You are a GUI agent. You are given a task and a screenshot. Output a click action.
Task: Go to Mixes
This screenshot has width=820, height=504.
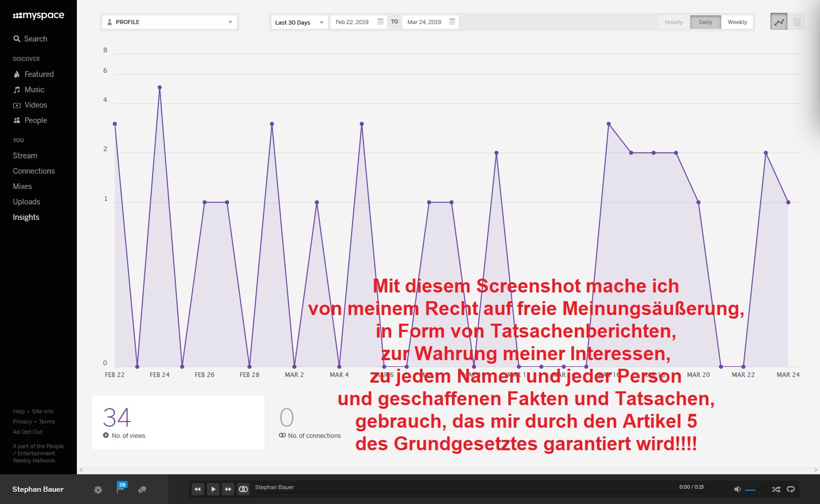coord(23,186)
